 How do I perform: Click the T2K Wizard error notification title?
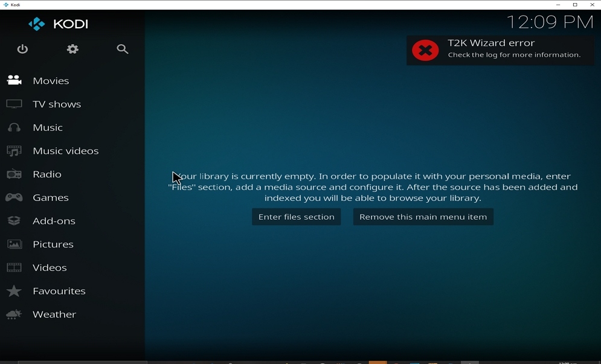tap(491, 43)
